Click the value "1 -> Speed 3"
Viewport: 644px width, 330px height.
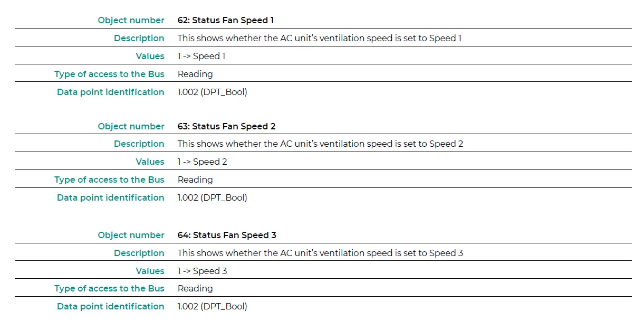coord(202,271)
